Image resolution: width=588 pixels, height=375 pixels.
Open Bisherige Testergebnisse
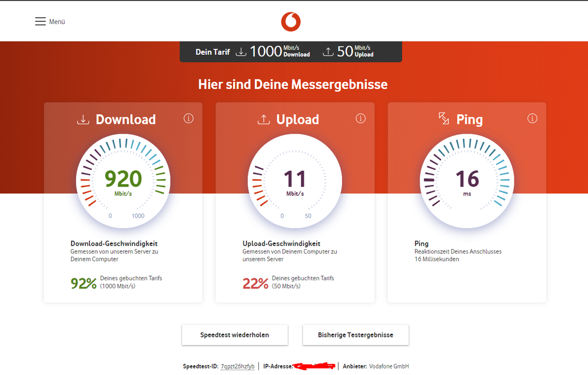point(356,335)
